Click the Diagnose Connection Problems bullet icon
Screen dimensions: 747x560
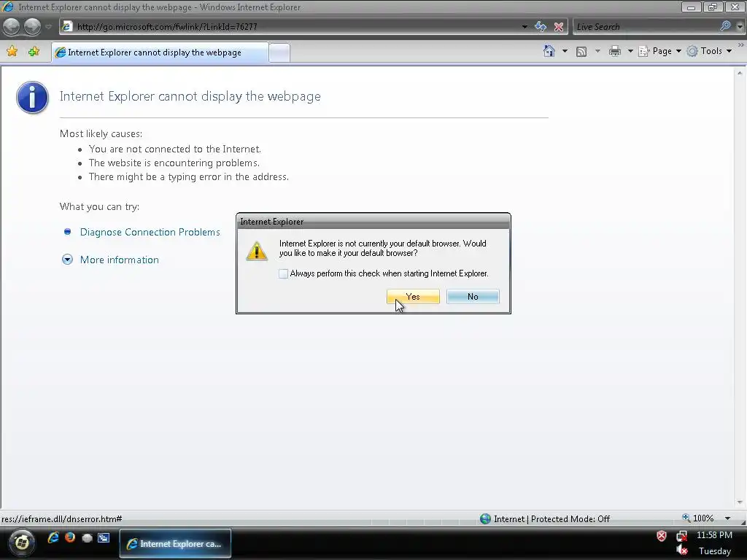(67, 231)
